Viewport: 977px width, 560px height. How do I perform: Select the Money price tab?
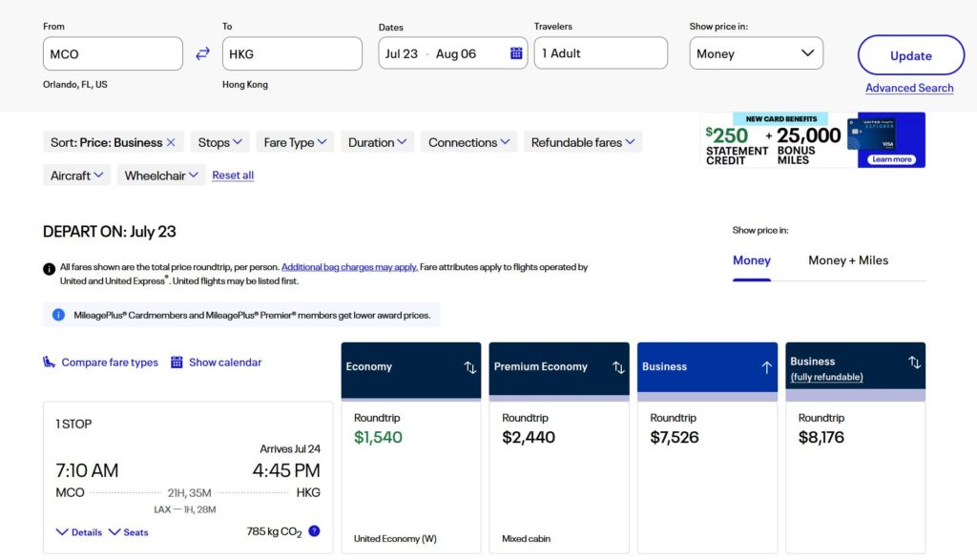[x=751, y=260]
